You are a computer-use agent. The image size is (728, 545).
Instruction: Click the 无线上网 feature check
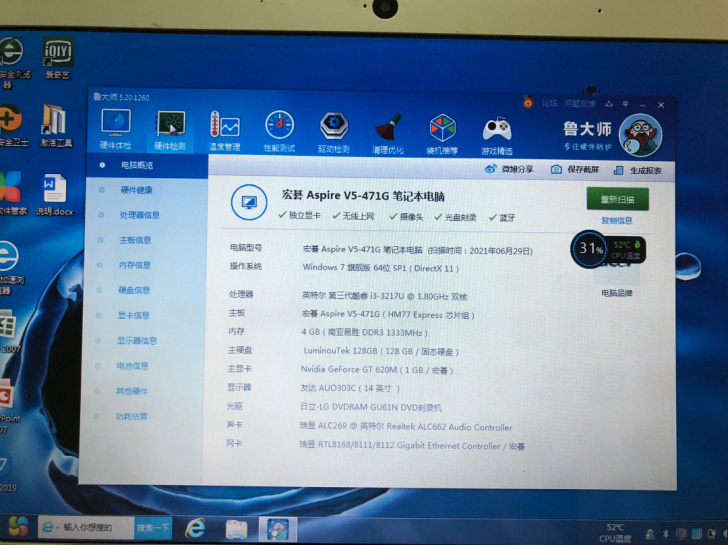pos(353,216)
